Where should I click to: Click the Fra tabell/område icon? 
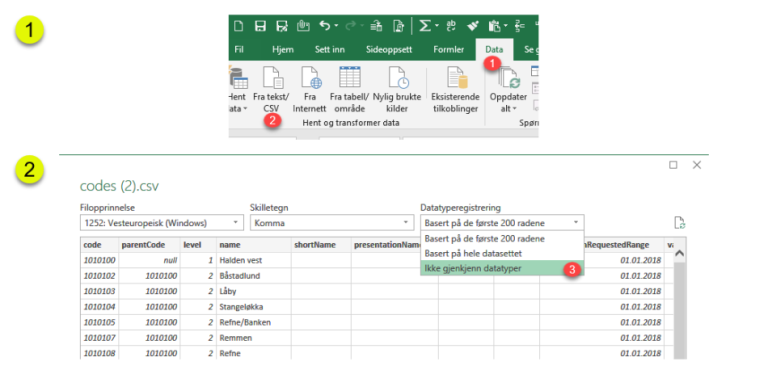tap(350, 77)
